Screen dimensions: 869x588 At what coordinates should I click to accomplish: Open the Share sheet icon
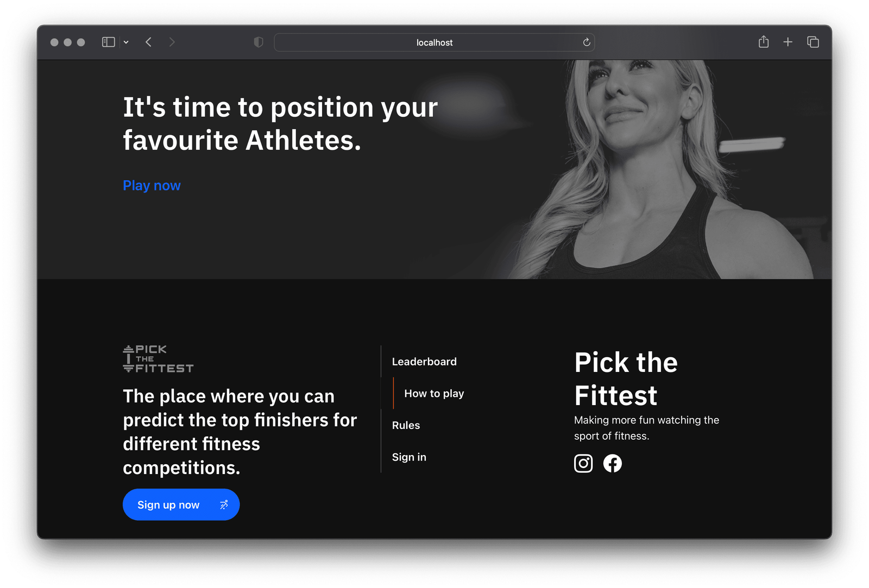pyautogui.click(x=764, y=42)
